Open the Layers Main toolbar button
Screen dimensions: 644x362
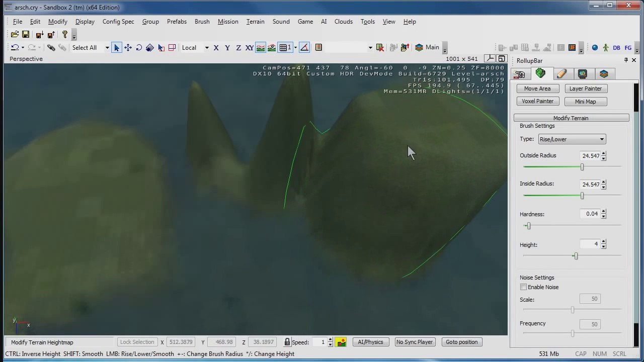point(427,47)
